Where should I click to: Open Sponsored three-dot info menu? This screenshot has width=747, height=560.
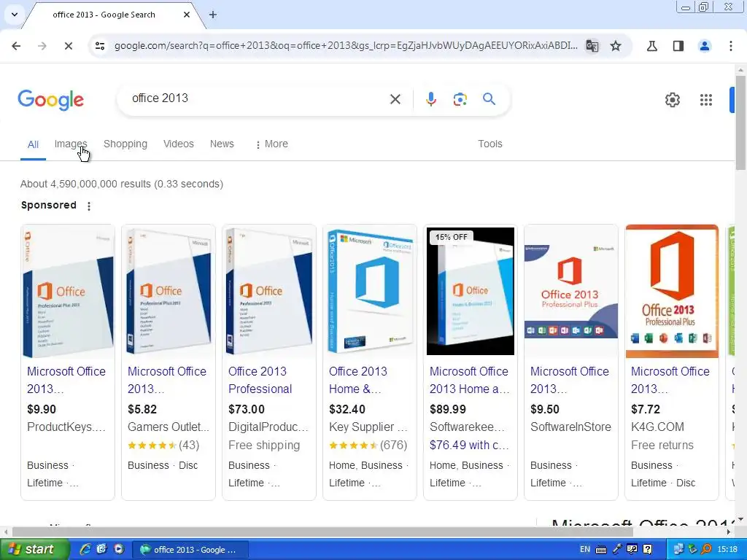point(88,206)
